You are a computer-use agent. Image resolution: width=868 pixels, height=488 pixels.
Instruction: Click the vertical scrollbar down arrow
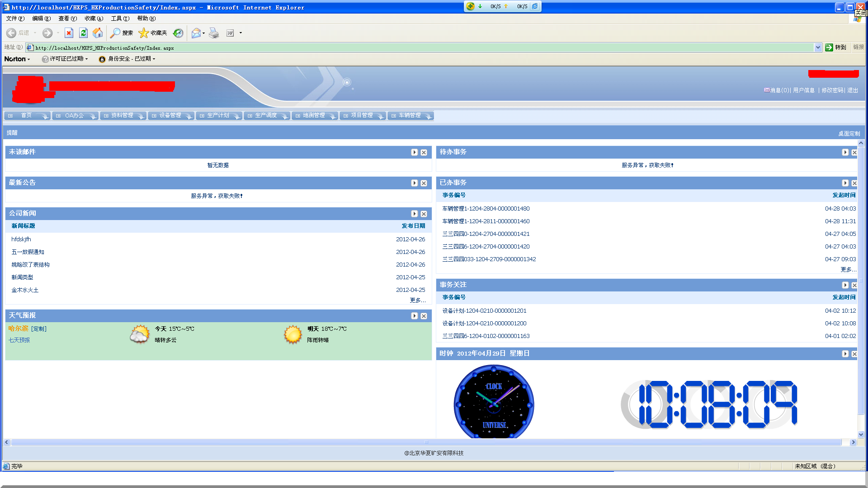(861, 435)
